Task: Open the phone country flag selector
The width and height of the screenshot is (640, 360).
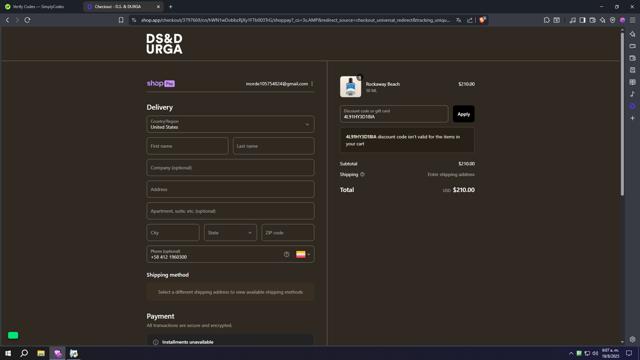Action: [303, 254]
